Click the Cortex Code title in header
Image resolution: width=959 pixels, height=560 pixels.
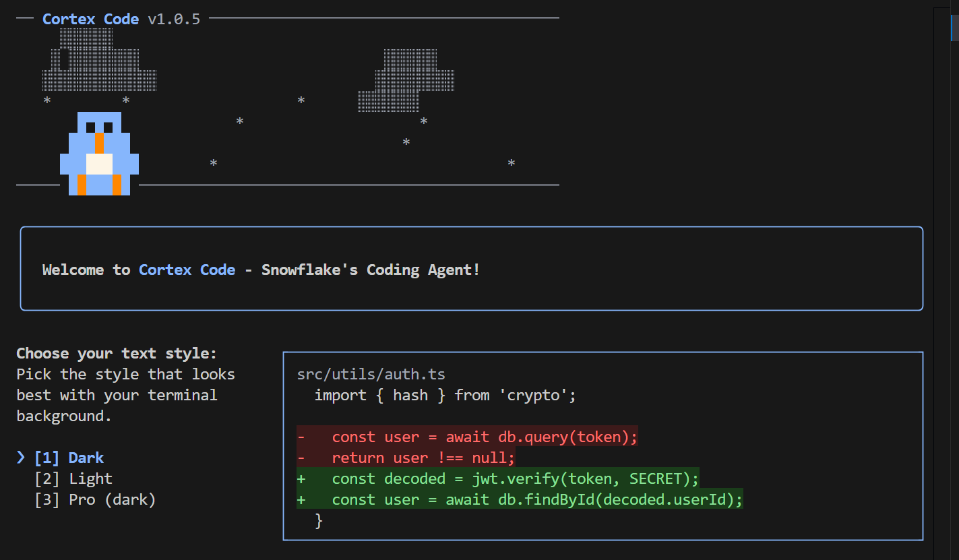90,19
